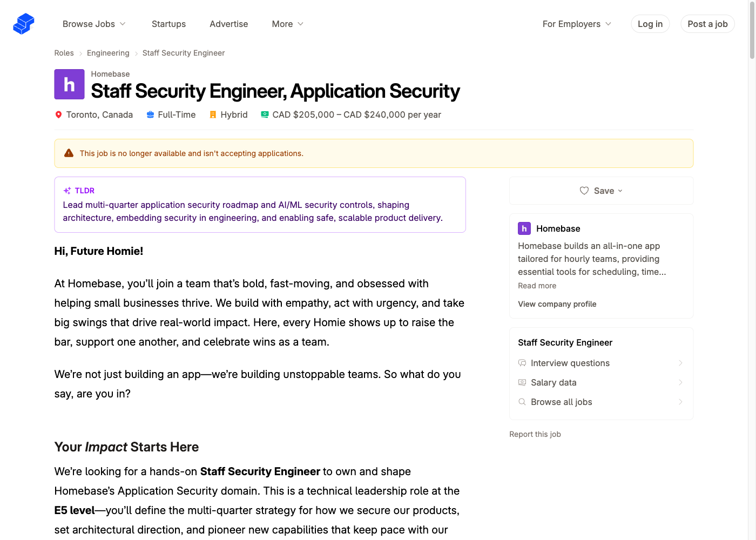Click the 'Hi, Future Homie!' heading
Screen dimensions: 756x540
[99, 251]
